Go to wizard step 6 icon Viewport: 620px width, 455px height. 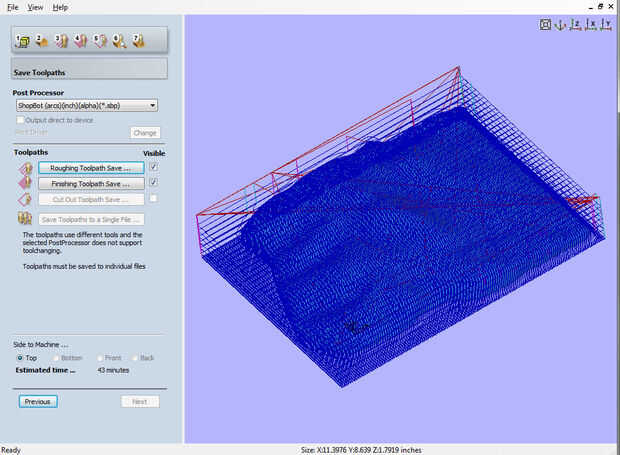[x=119, y=41]
